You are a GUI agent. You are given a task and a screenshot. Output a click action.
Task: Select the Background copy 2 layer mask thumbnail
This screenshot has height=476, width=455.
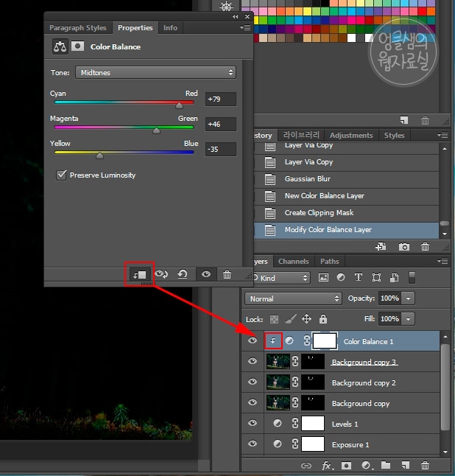313,382
